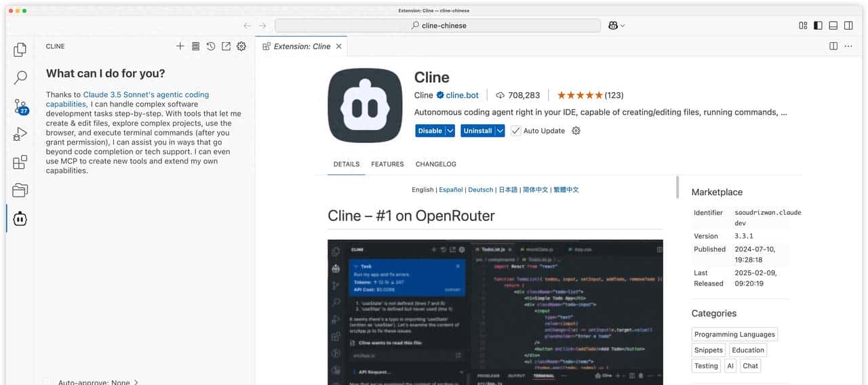868x385 pixels.
Task: Expand the Disable button dropdown arrow
Action: click(450, 131)
